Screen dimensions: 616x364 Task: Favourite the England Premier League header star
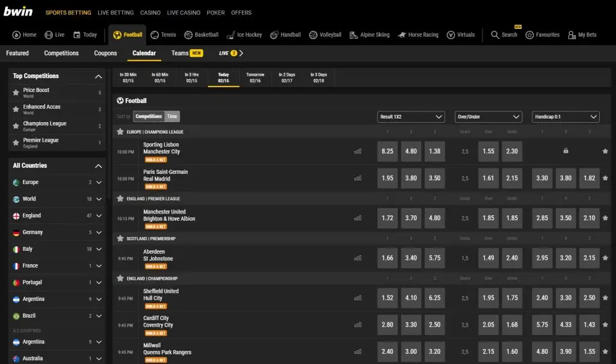click(x=120, y=199)
